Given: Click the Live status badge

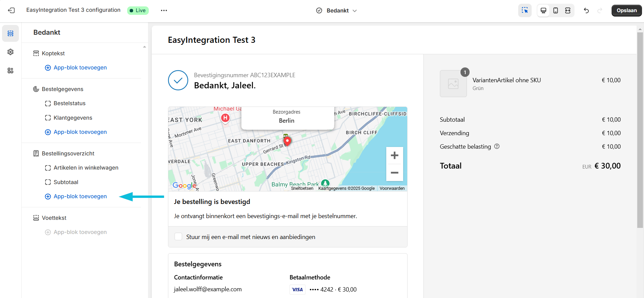Looking at the screenshot, I should [138, 10].
